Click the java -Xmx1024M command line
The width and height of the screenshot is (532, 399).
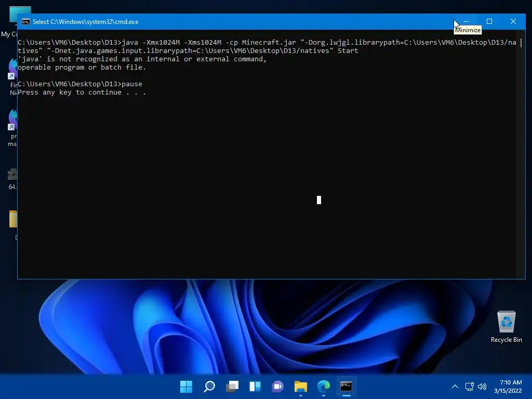[x=267, y=46]
